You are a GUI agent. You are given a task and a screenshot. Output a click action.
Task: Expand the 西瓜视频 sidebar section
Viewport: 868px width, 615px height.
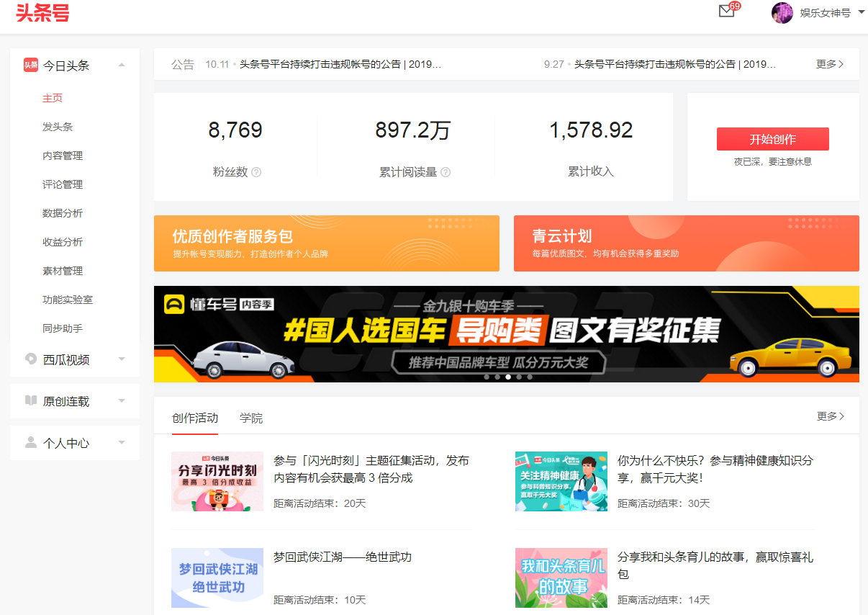click(122, 358)
